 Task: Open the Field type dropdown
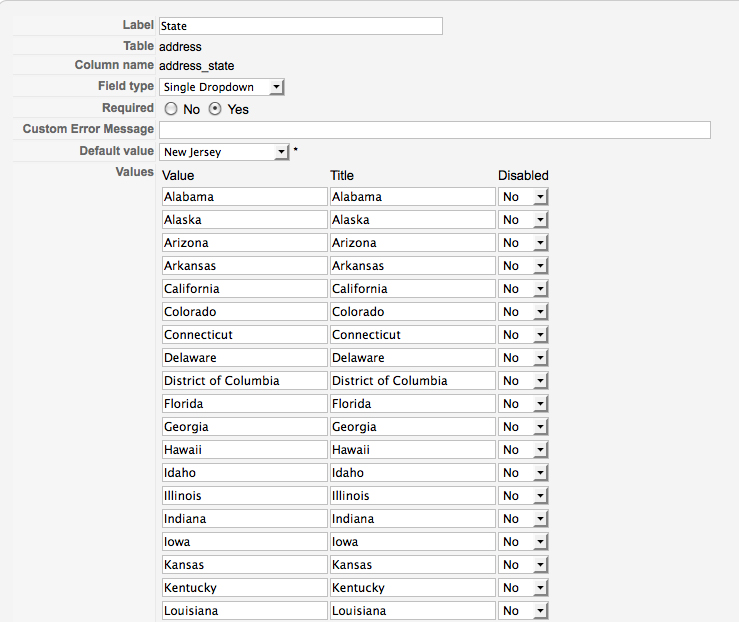pos(222,87)
